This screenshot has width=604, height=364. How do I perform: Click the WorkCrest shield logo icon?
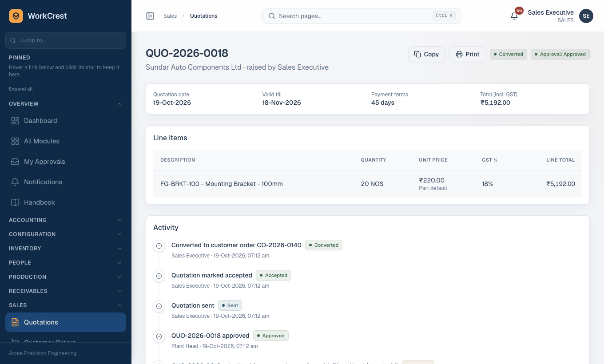tap(16, 16)
